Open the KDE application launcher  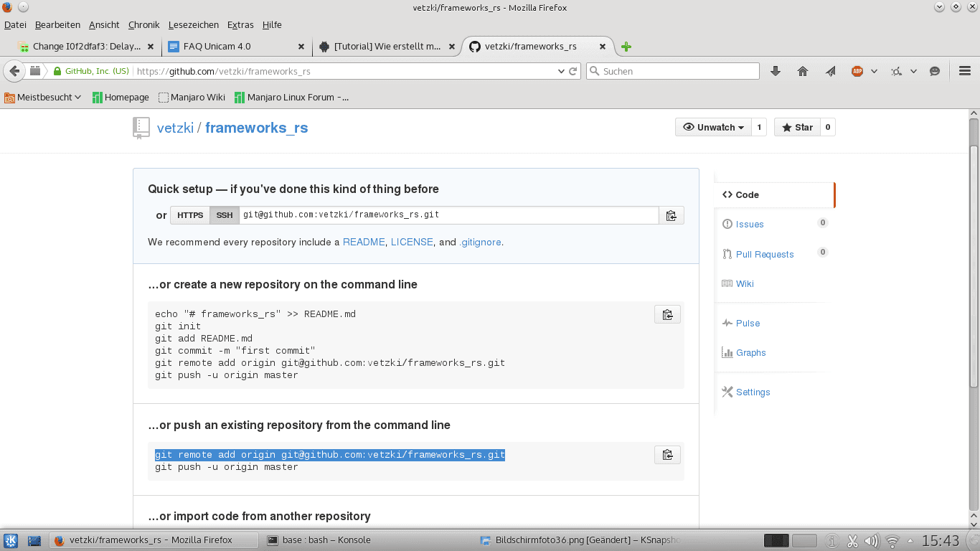coord(11,541)
